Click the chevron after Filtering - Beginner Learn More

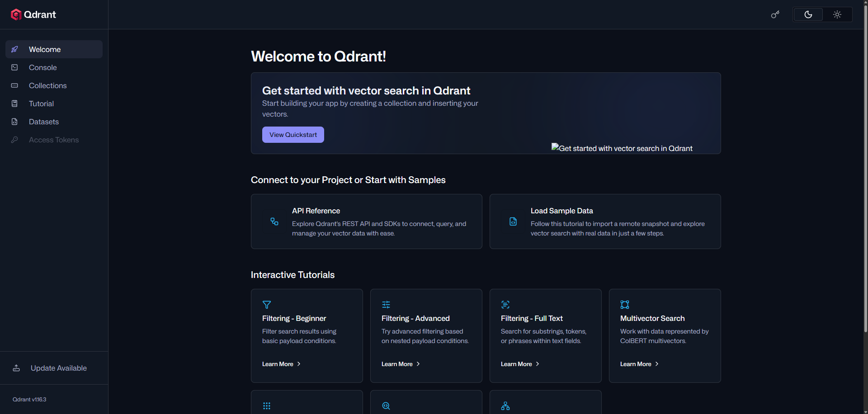point(299,364)
